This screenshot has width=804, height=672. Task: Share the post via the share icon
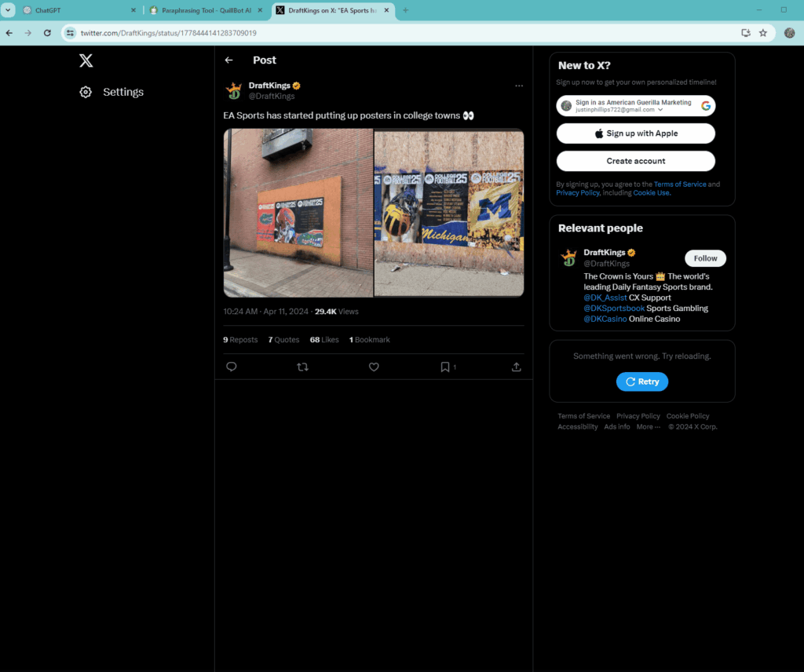[516, 367]
